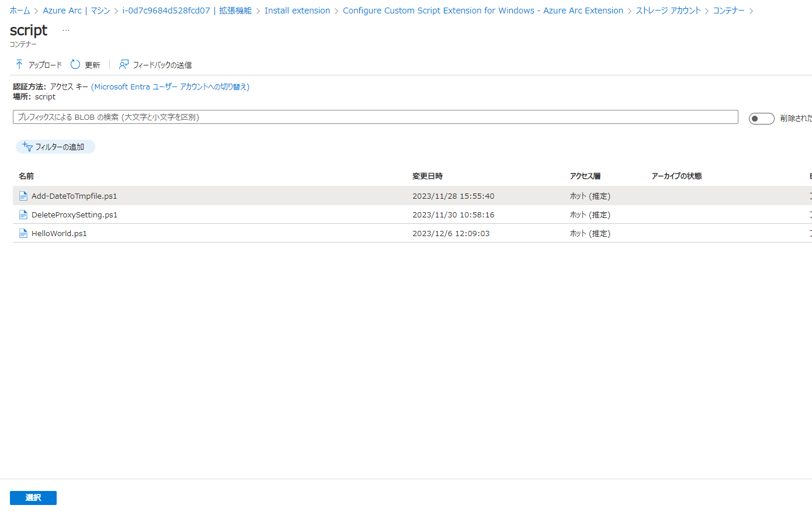Sort by アクセス層 column header
This screenshot has width=812, height=512.
click(x=585, y=176)
